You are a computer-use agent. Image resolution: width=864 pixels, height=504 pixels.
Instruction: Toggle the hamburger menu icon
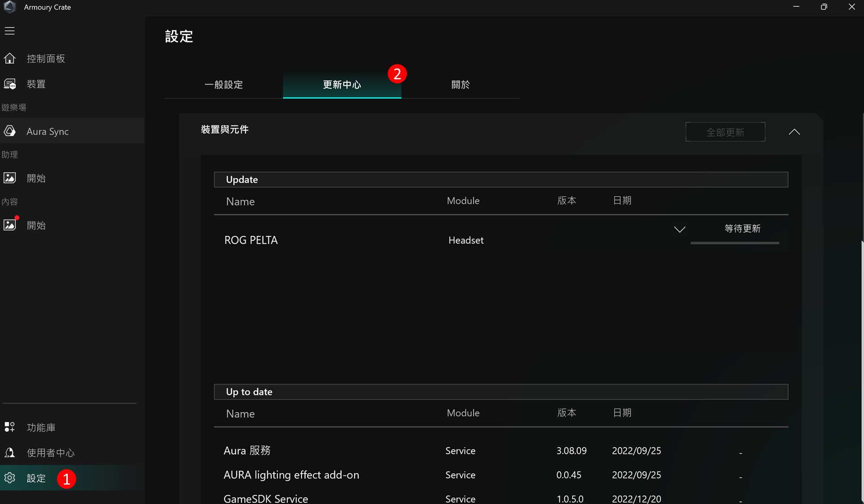pos(9,31)
